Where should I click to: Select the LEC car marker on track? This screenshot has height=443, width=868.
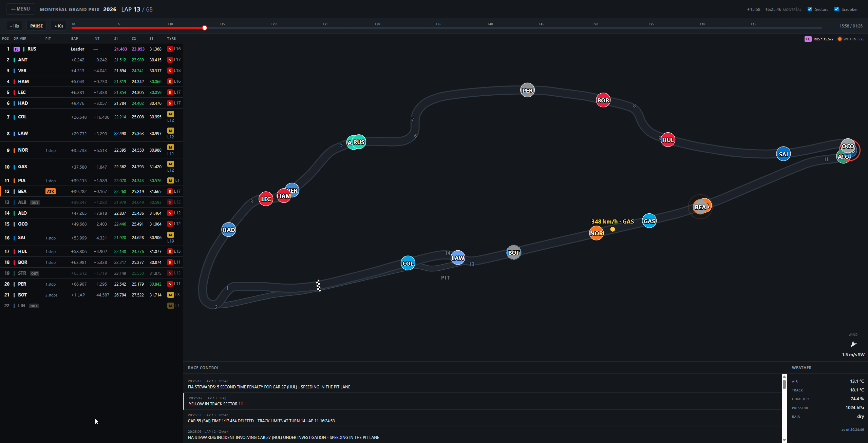click(266, 199)
